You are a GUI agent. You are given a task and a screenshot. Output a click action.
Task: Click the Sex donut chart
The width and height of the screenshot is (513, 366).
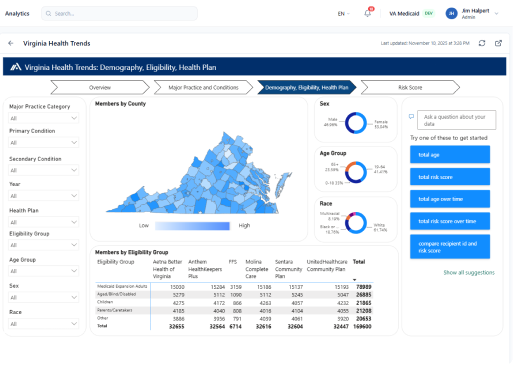click(356, 123)
